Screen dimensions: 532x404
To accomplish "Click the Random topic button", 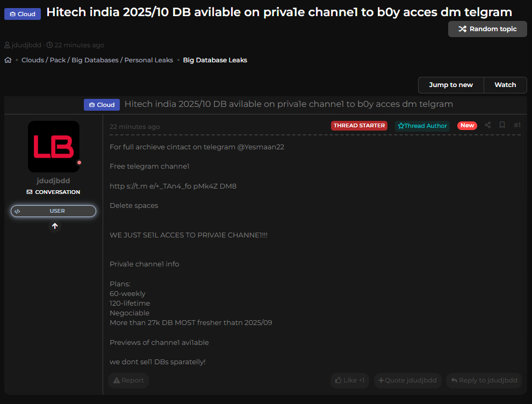I will click(487, 29).
